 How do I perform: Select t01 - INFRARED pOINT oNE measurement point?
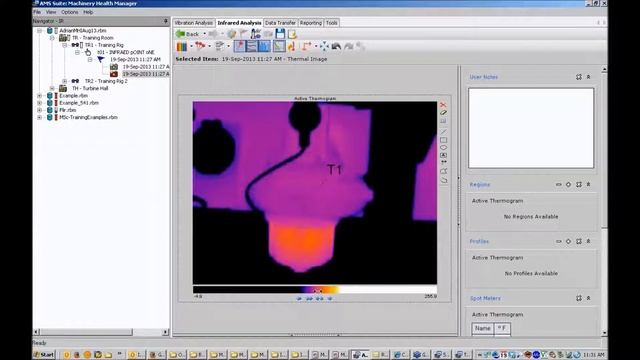(x=125, y=52)
